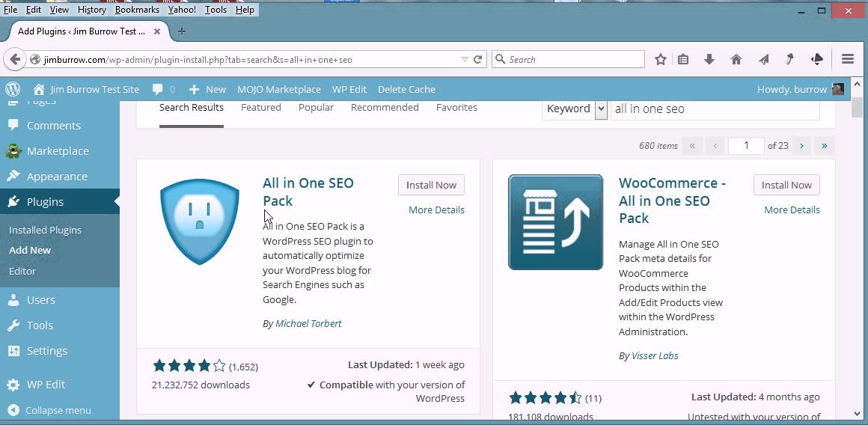The image size is (868, 425).
Task: Switch to the Favorites tab
Action: 456,108
